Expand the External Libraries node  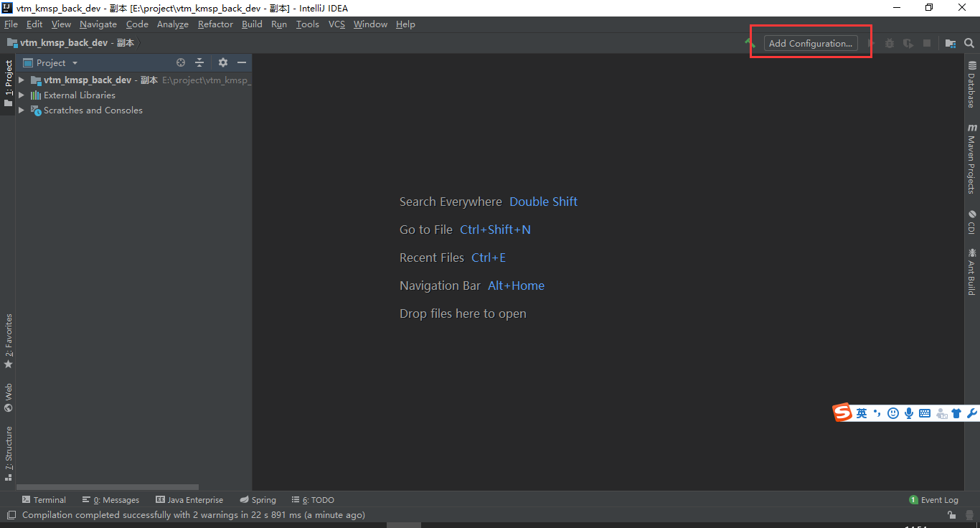(22, 95)
